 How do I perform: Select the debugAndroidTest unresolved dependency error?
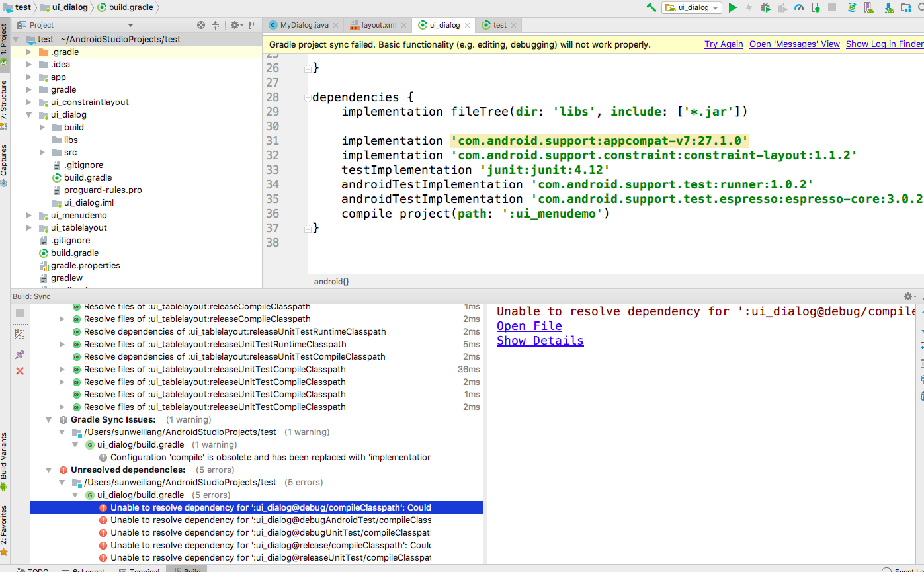pos(265,520)
